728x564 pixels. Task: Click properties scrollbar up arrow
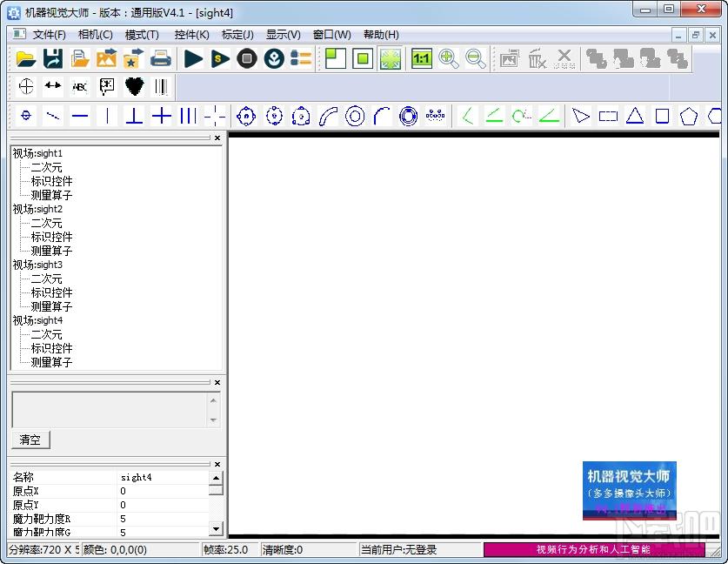coord(216,478)
